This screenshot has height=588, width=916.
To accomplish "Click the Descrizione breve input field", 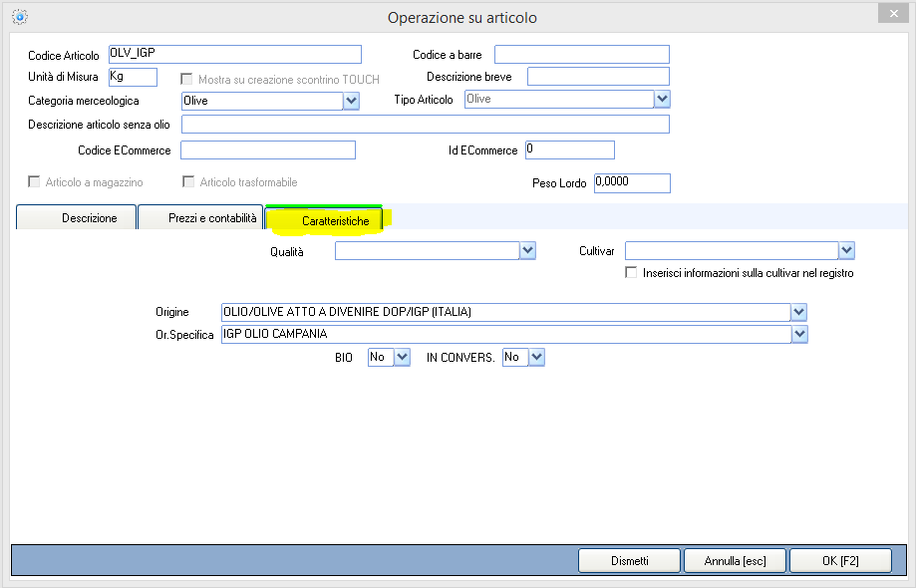I will pos(598,77).
